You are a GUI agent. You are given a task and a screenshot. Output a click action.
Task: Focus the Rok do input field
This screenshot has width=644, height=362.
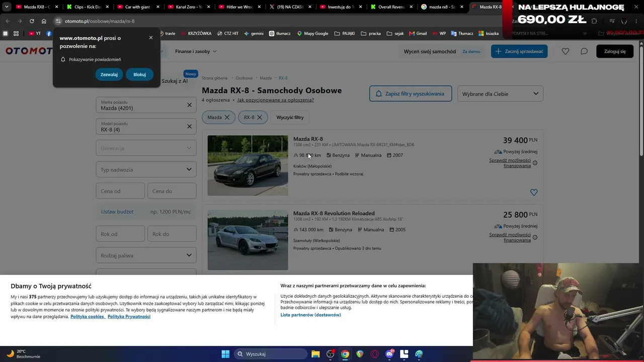click(172, 234)
